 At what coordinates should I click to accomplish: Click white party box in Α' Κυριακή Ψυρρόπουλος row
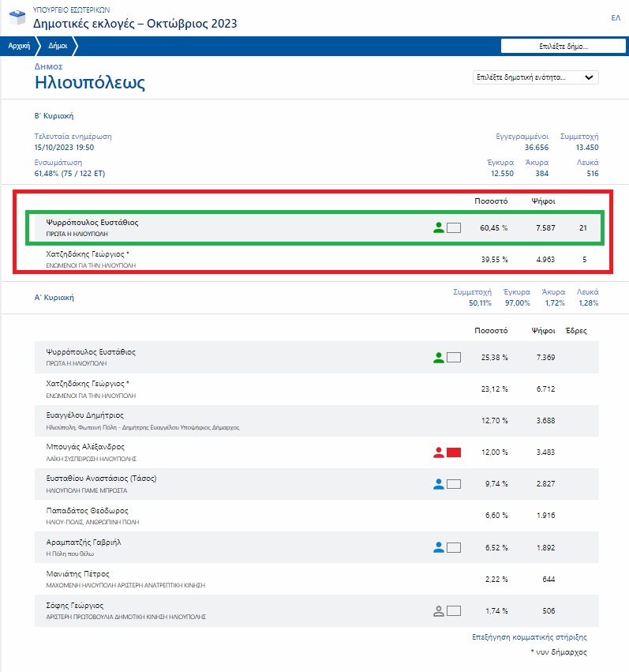[454, 358]
